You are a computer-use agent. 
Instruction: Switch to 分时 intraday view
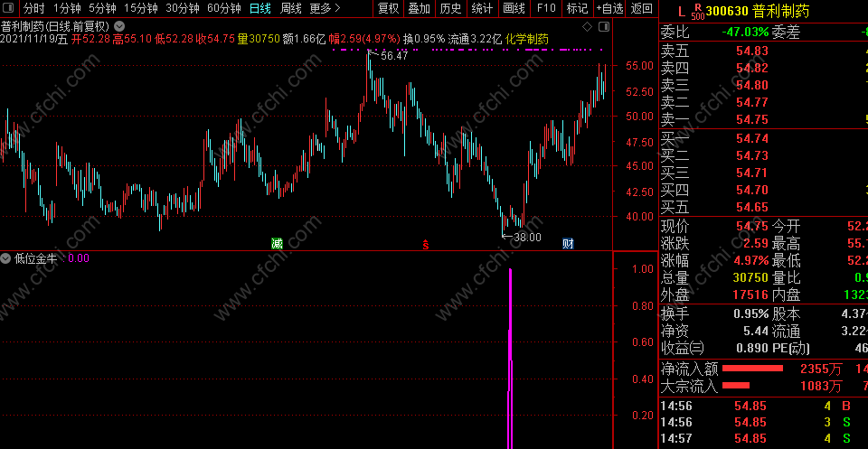[x=33, y=8]
